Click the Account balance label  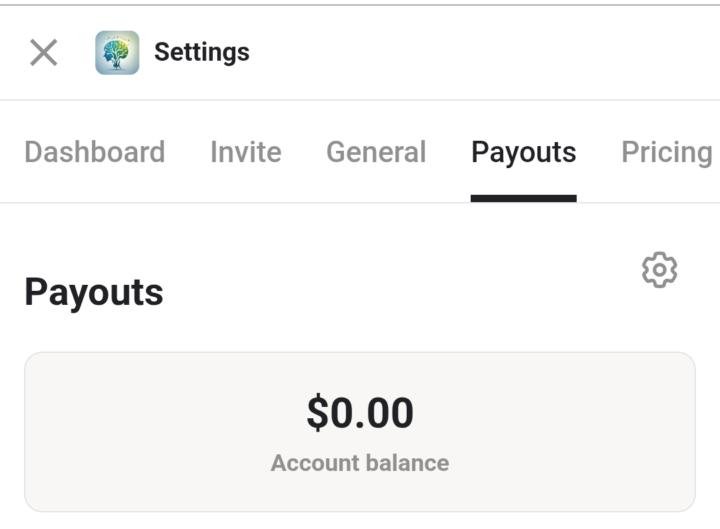360,463
